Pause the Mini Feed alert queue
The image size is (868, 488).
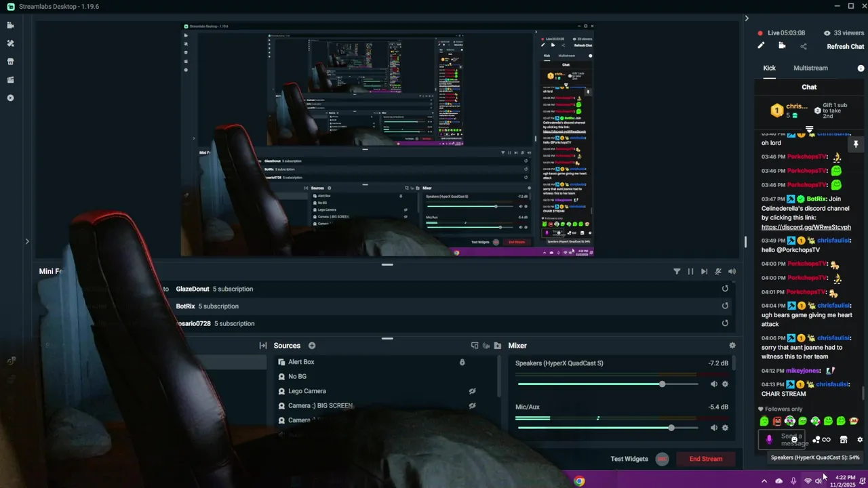click(x=690, y=271)
